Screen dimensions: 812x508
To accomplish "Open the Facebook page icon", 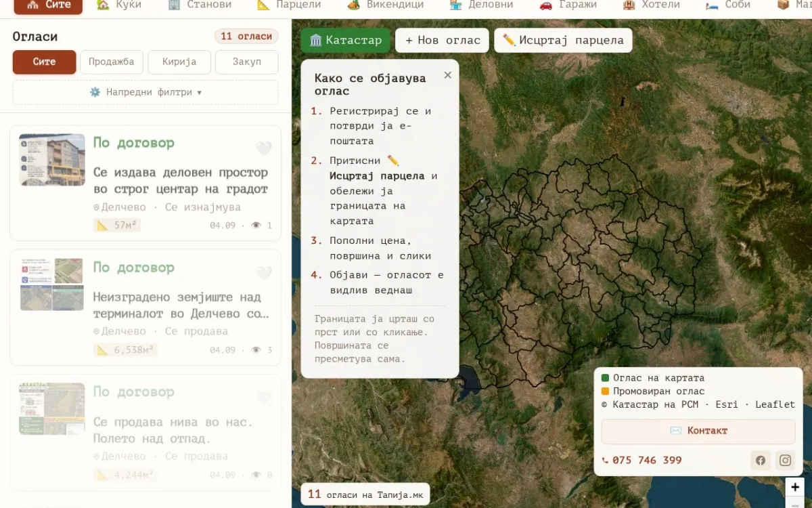I will coord(761,461).
